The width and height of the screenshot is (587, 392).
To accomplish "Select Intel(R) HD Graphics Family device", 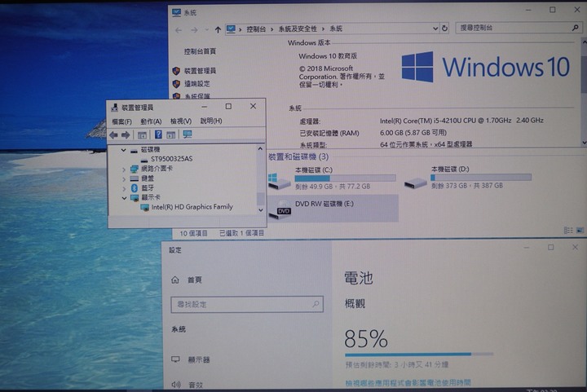I will (x=192, y=207).
